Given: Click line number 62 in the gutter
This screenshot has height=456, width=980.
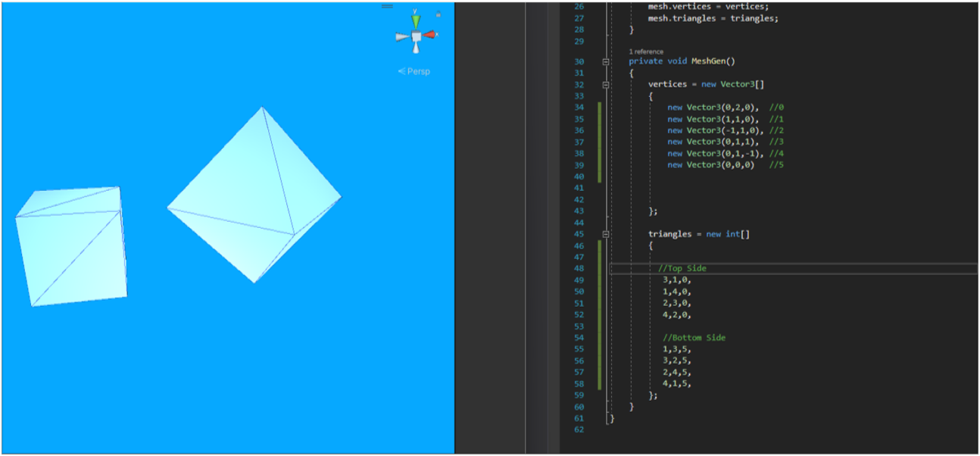Looking at the screenshot, I should 579,429.
